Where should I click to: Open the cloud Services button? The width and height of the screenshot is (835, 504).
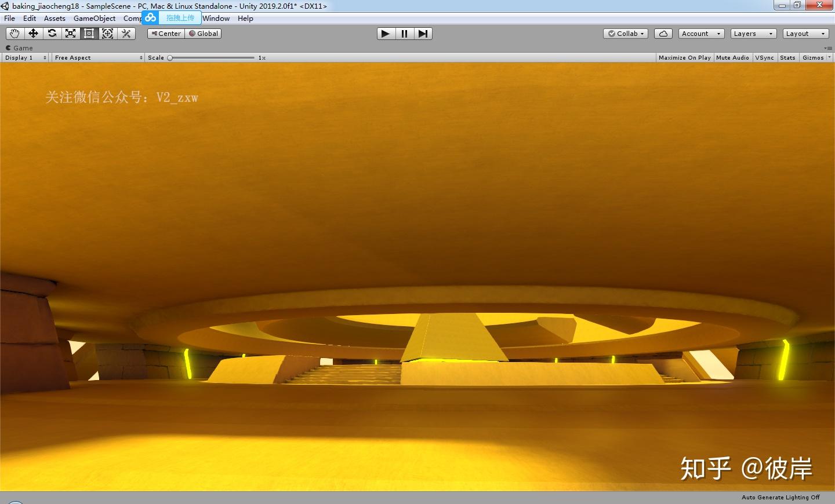tap(663, 34)
